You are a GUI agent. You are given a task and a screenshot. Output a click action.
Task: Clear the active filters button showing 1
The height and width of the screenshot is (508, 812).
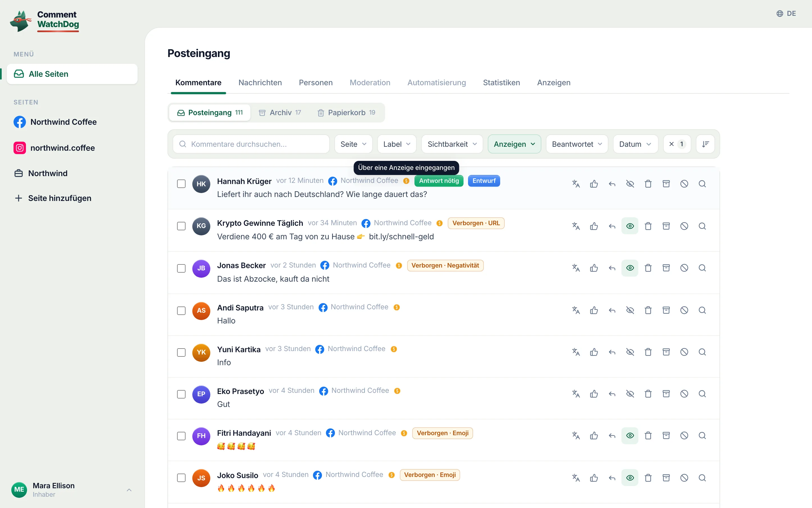677,144
